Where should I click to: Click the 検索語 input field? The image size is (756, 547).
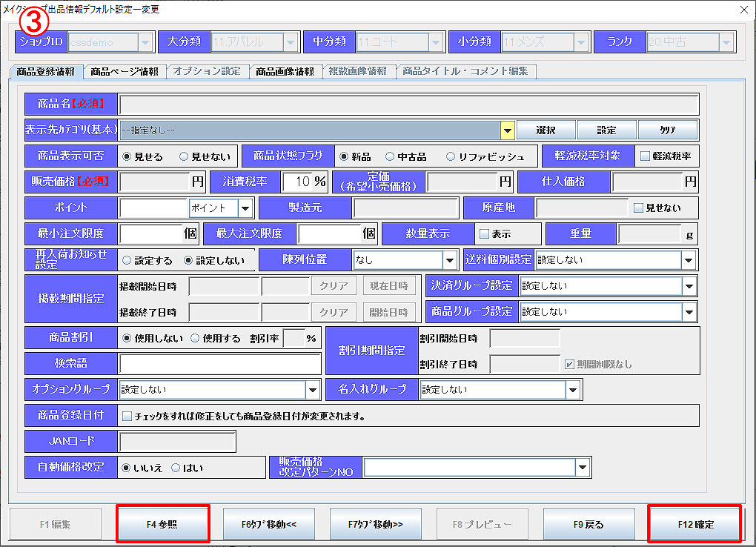point(219,364)
